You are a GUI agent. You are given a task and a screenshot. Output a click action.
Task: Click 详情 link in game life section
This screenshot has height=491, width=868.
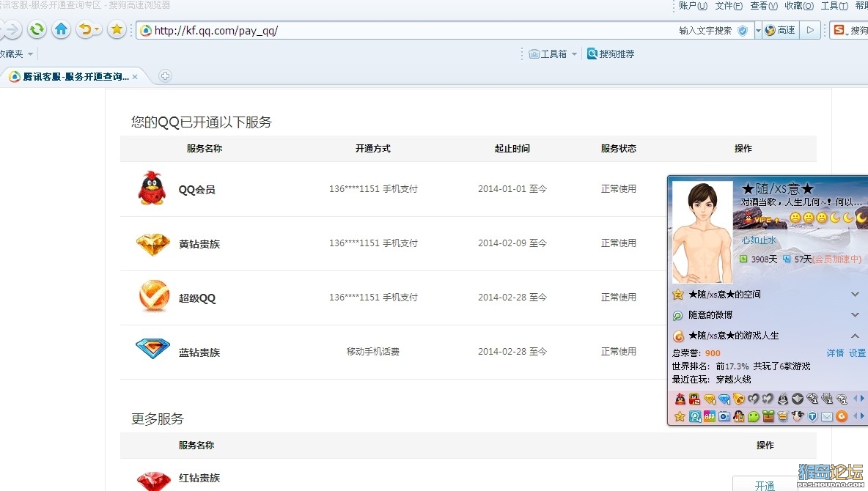[835, 352]
